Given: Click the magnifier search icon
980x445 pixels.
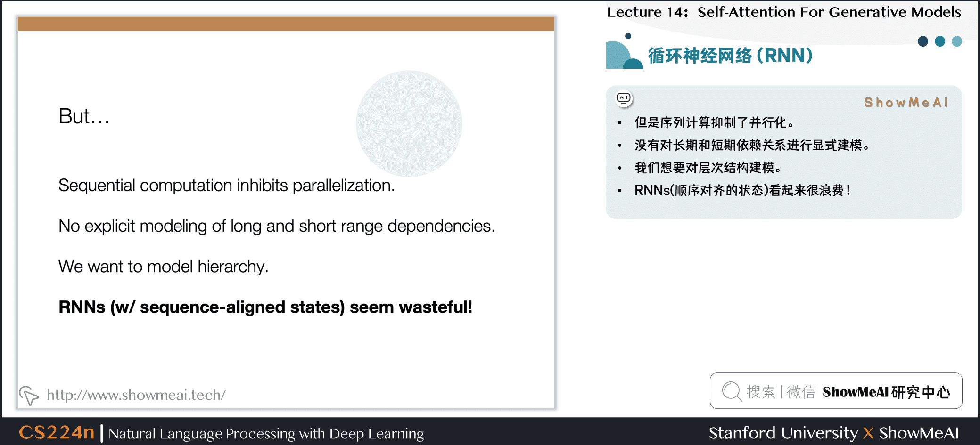Looking at the screenshot, I should (732, 391).
